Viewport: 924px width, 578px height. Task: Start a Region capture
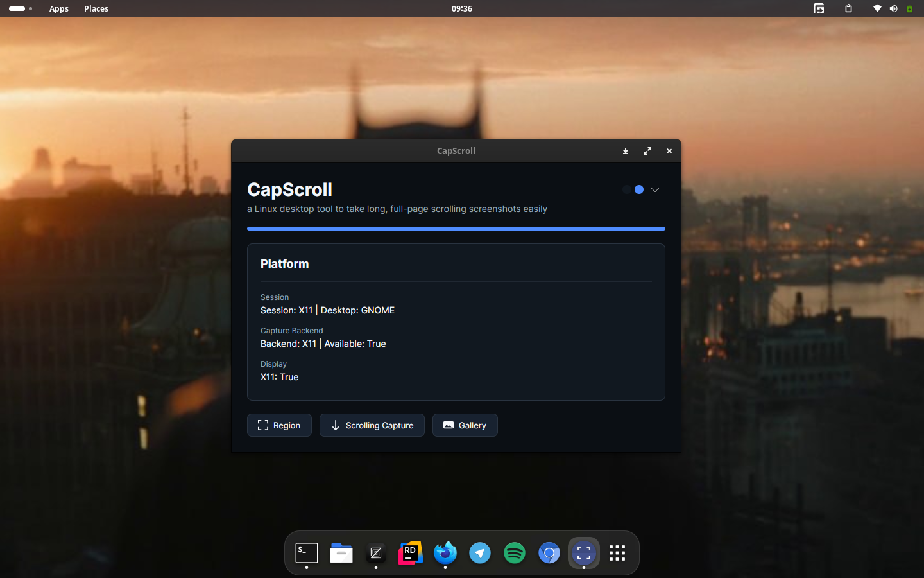(279, 425)
